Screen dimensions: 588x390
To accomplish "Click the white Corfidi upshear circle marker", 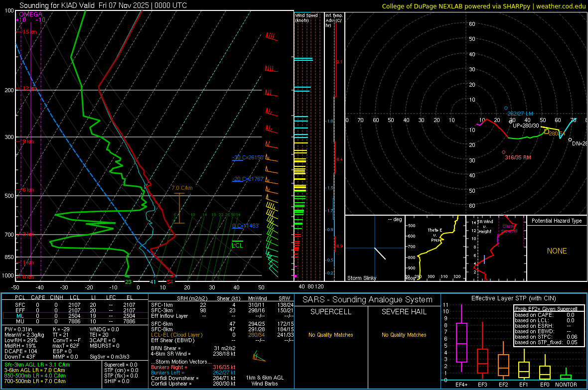I will (511, 122).
